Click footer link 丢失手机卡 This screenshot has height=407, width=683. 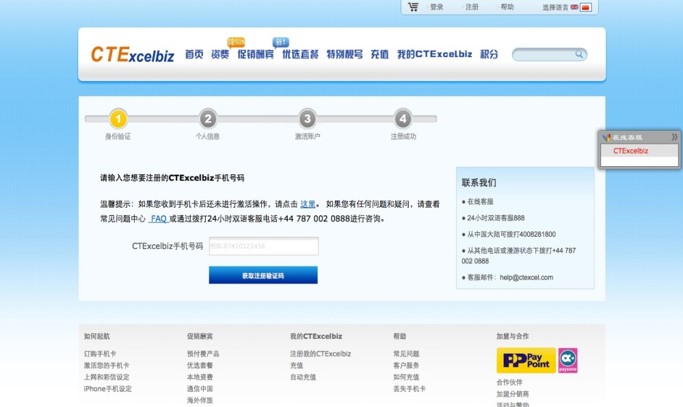[409, 389]
